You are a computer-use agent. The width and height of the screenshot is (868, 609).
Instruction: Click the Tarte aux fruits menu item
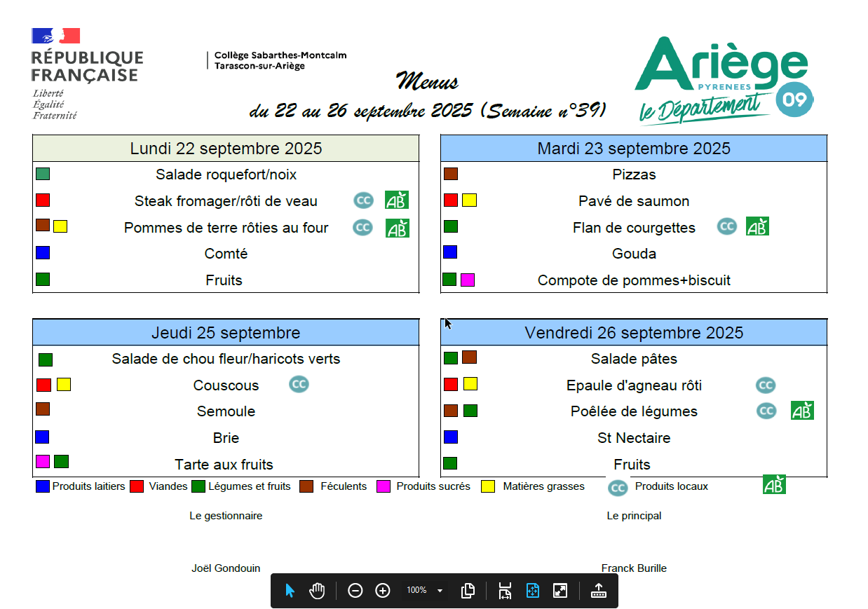pyautogui.click(x=224, y=465)
